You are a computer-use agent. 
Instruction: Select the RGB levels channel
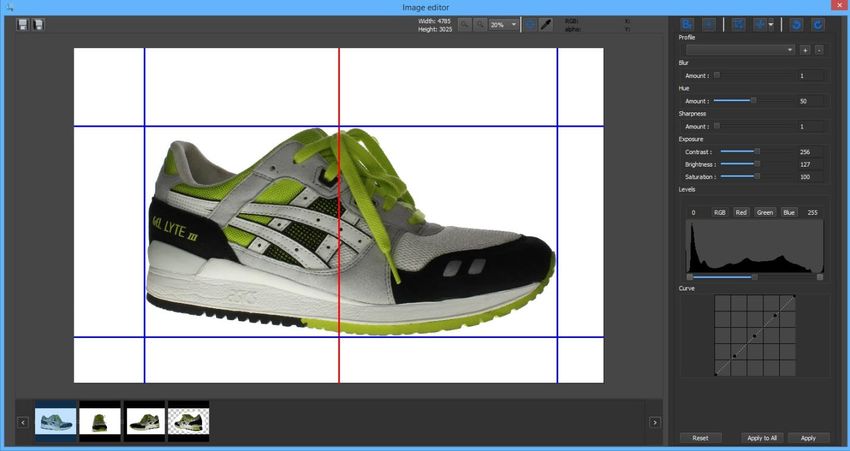tap(719, 212)
